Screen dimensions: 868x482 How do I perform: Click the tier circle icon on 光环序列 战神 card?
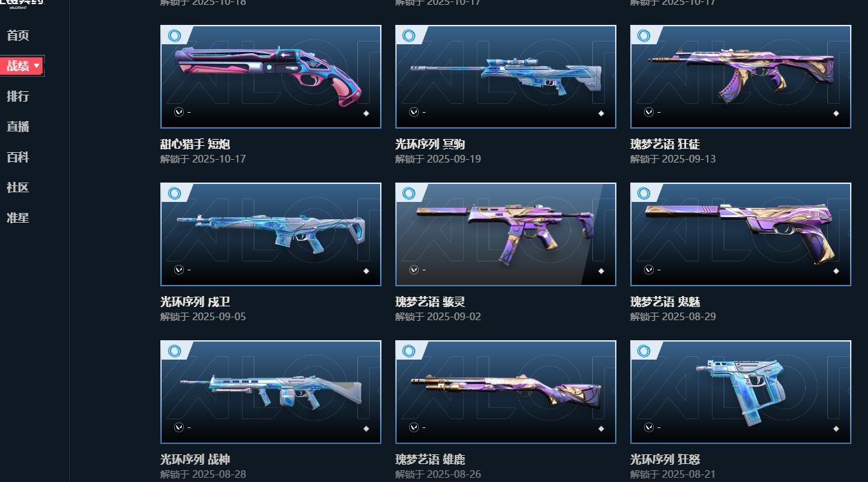coord(175,351)
